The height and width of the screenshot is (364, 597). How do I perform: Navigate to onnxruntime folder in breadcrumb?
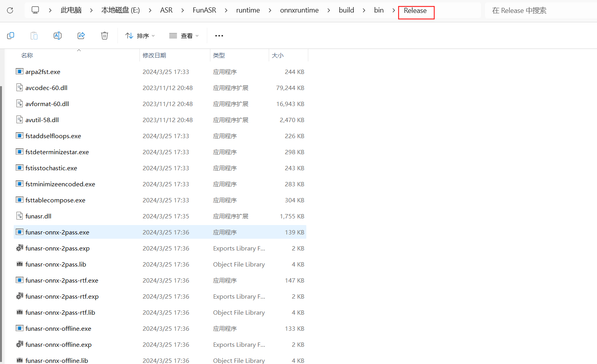point(299,10)
